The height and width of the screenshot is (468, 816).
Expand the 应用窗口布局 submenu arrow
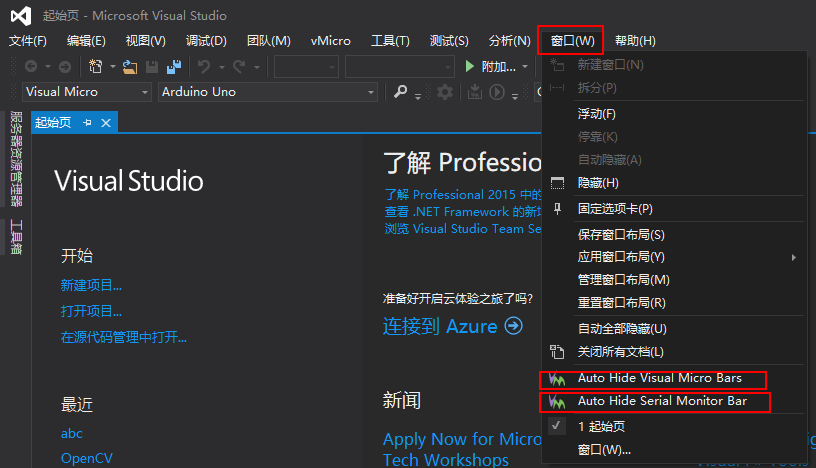tap(794, 257)
